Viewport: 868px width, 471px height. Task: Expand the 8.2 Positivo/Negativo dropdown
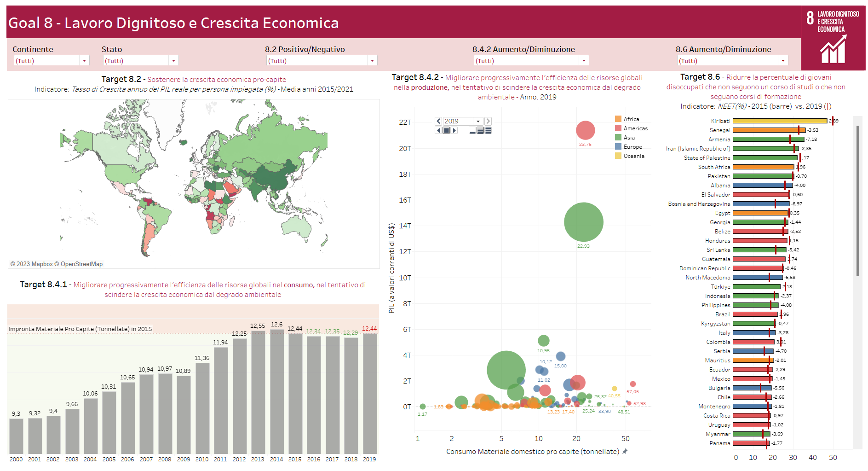tap(372, 61)
